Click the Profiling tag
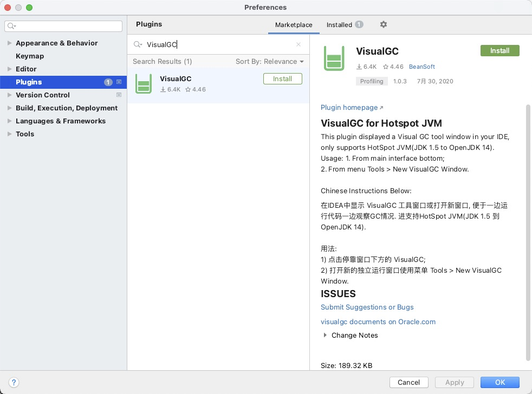This screenshot has width=532, height=394. (x=372, y=81)
